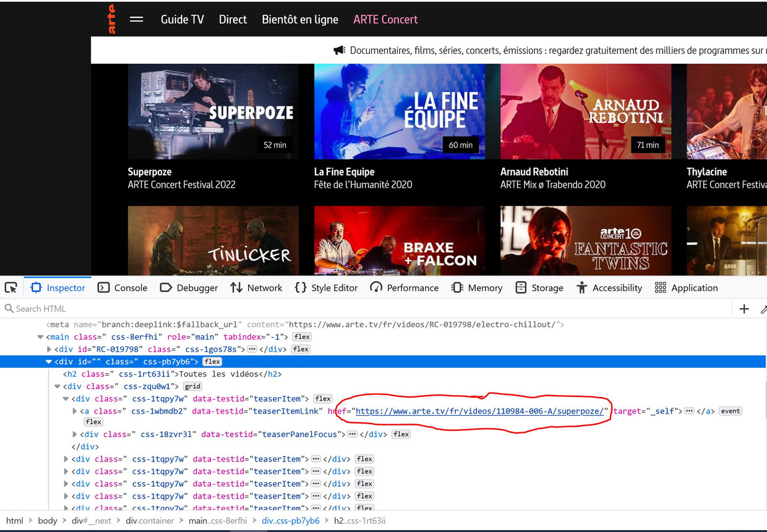Expand the teaserPanelFocus div node
The height and width of the screenshot is (532, 767).
[75, 434]
